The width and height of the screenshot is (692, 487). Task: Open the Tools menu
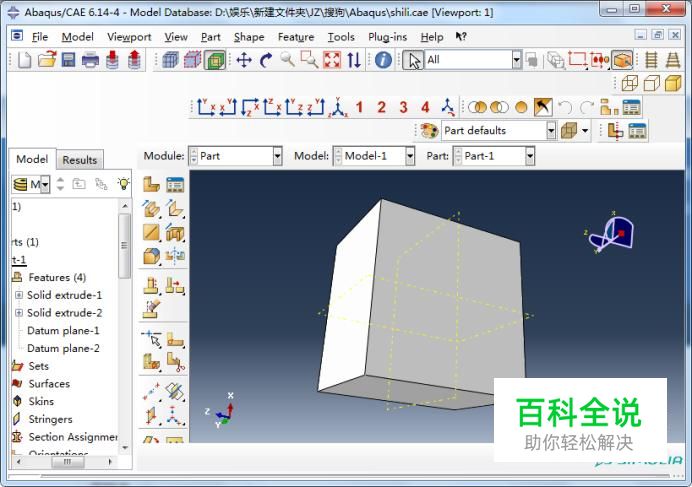point(341,37)
